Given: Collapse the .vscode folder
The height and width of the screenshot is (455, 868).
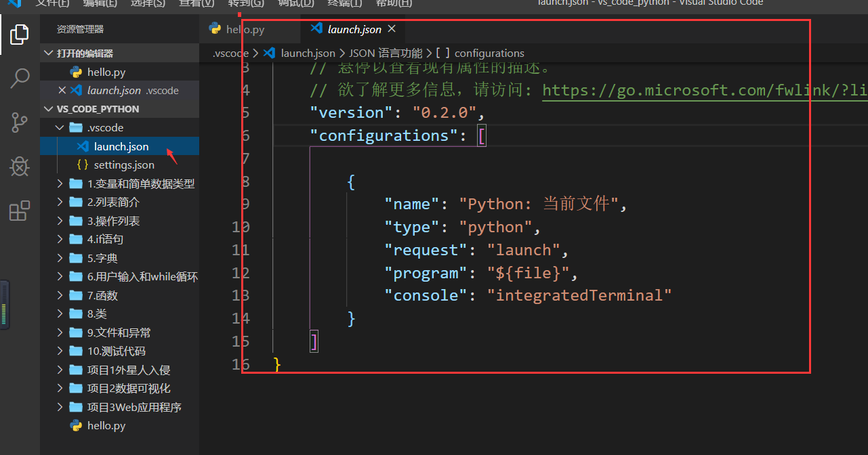Looking at the screenshot, I should pyautogui.click(x=59, y=127).
